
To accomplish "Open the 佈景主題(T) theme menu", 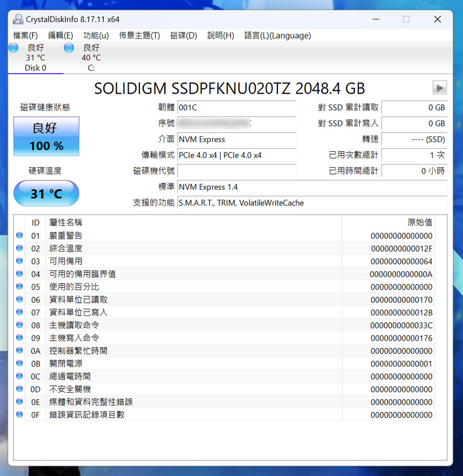I will (139, 36).
